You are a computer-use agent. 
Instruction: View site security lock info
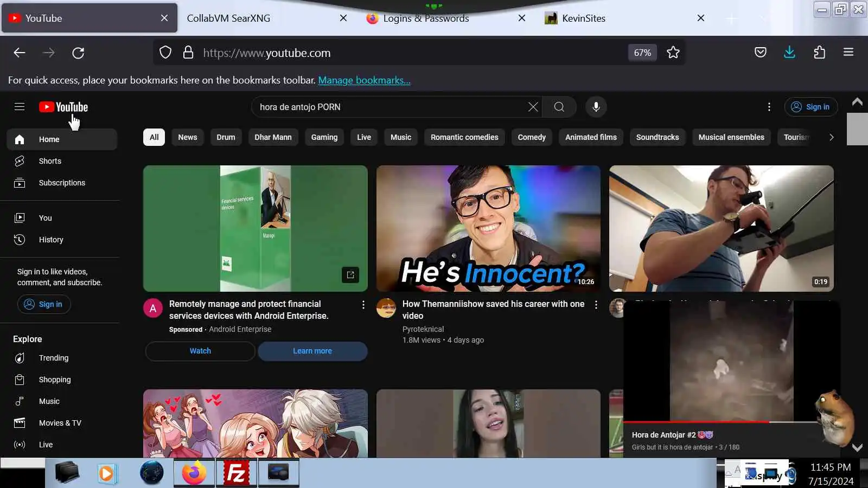point(188,53)
